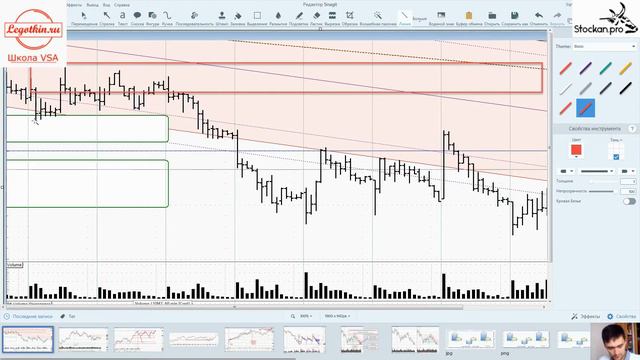This screenshot has width=640, height=360.
Task: Select the Line tool in toolbar
Action: pos(404,18)
